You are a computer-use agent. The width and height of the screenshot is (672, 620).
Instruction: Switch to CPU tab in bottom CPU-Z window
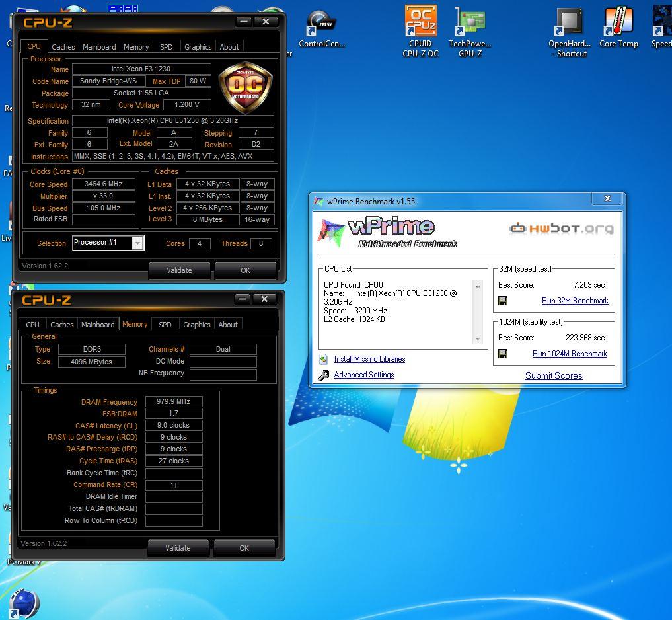tap(32, 325)
